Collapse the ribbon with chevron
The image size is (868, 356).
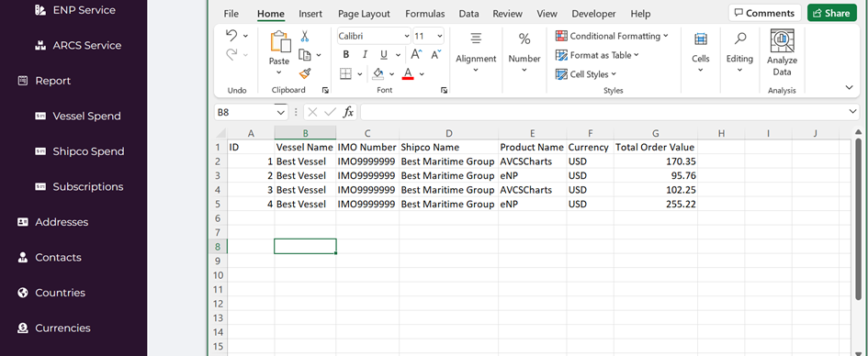(850, 87)
